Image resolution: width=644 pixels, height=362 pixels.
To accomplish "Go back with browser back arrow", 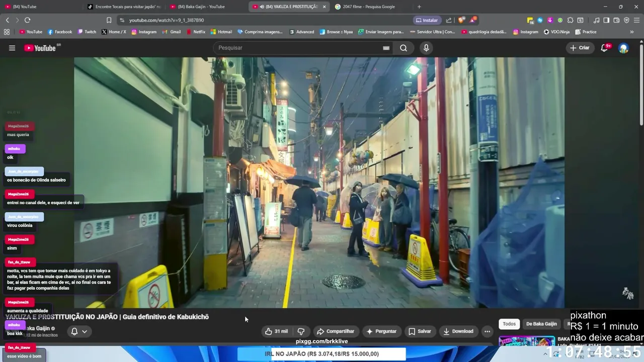I will coord(7,20).
